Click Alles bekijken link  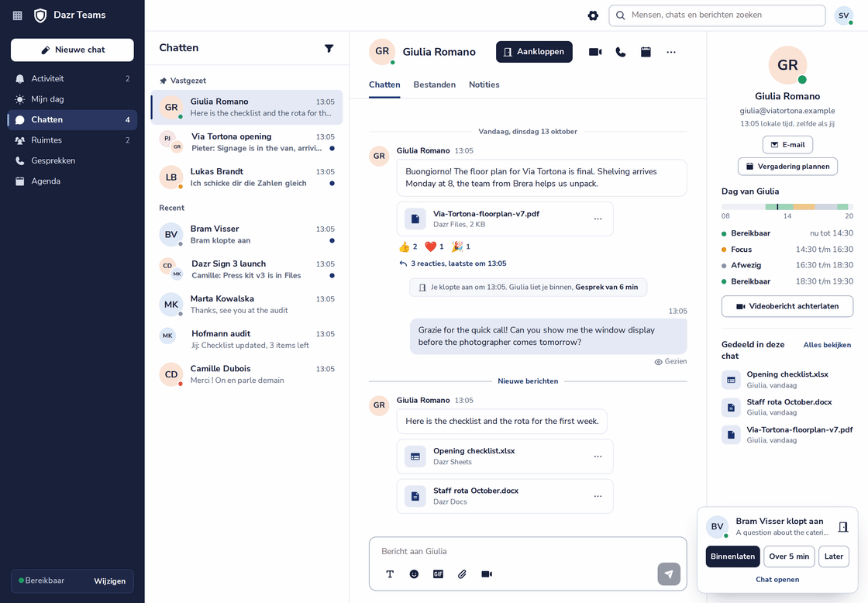pyautogui.click(x=827, y=345)
